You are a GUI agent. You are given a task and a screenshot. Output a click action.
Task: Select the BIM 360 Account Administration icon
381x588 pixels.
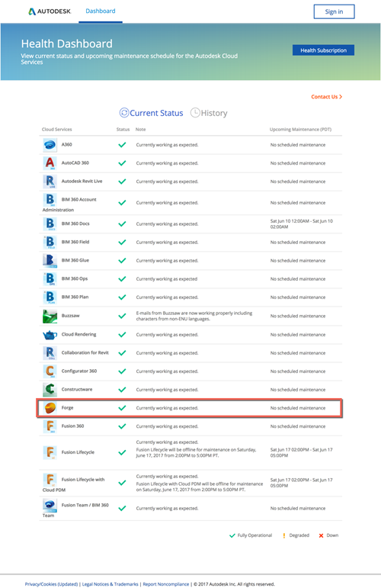[x=50, y=200]
